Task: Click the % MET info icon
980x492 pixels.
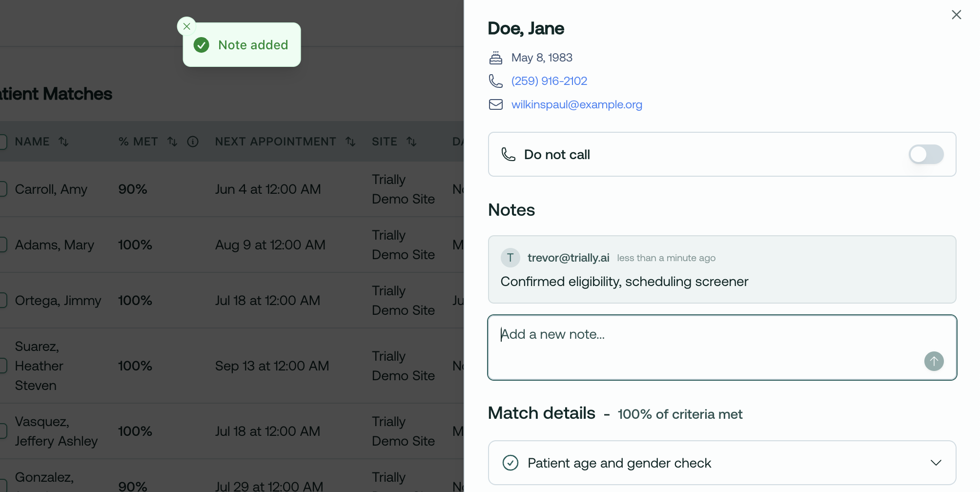Action: tap(193, 142)
